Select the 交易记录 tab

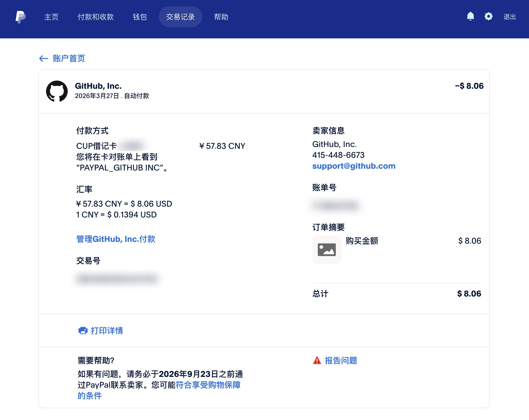tap(180, 17)
